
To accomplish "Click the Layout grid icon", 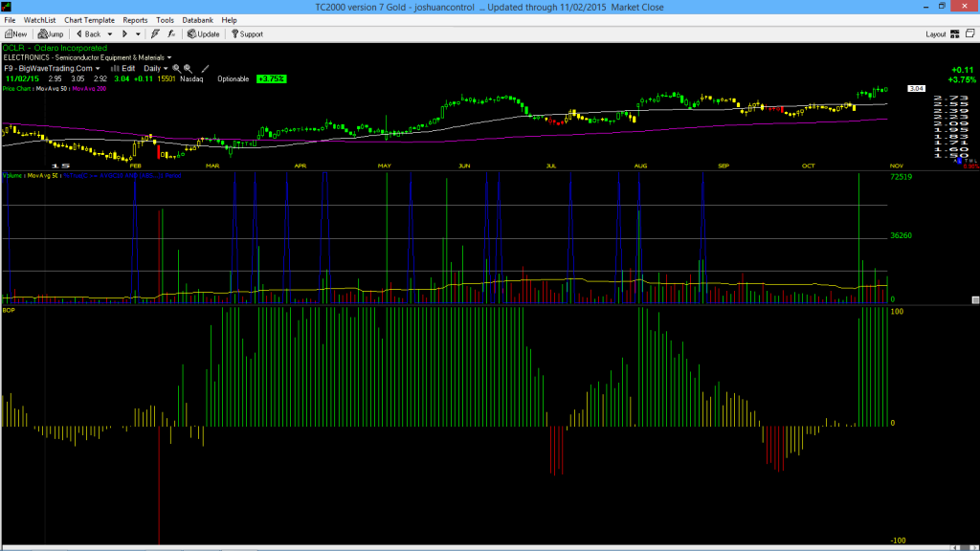I will click(955, 34).
